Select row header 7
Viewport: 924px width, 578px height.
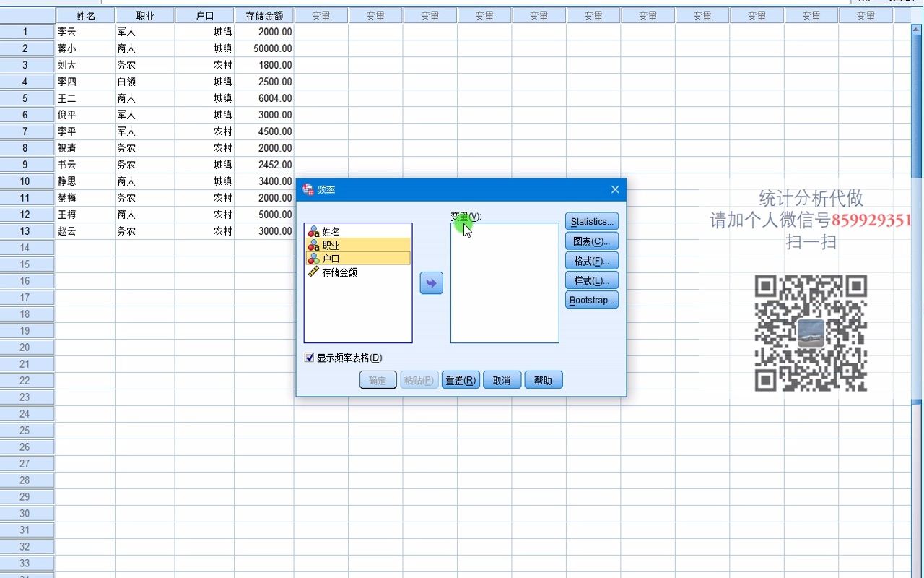tap(27, 131)
